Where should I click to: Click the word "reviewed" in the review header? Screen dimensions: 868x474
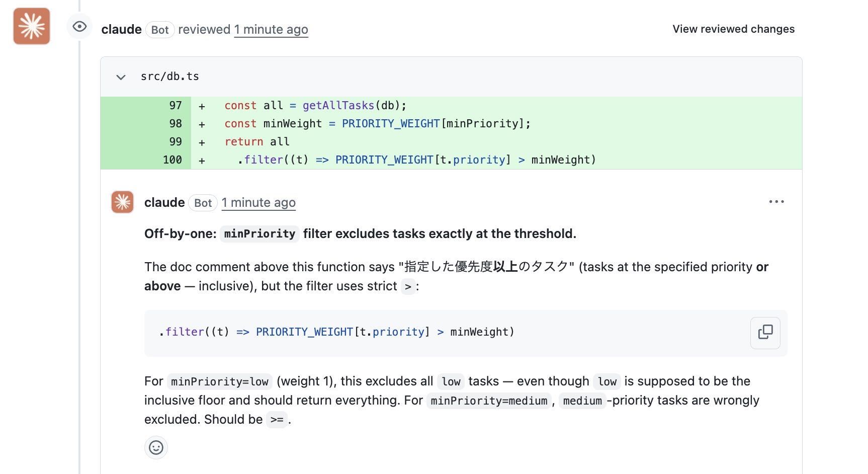coord(204,30)
